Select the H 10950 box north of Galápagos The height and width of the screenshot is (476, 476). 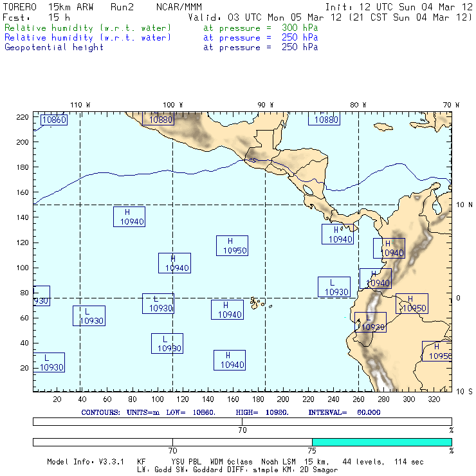pyautogui.click(x=232, y=246)
